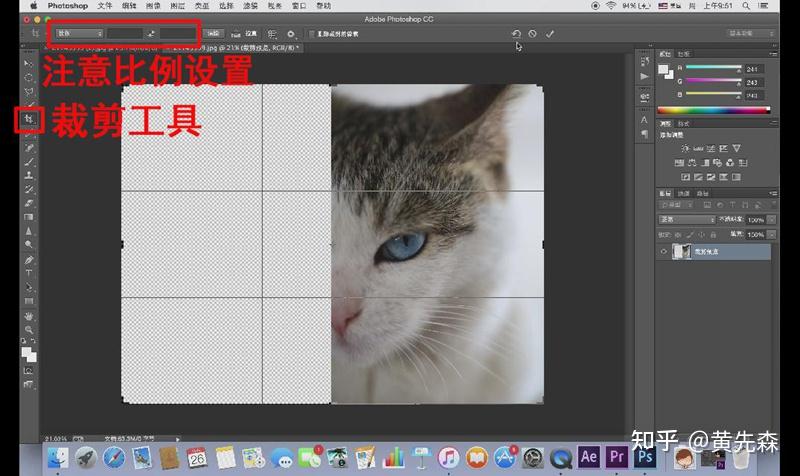
Task: Add a Color Balance adjustment layer
Action: (692, 163)
